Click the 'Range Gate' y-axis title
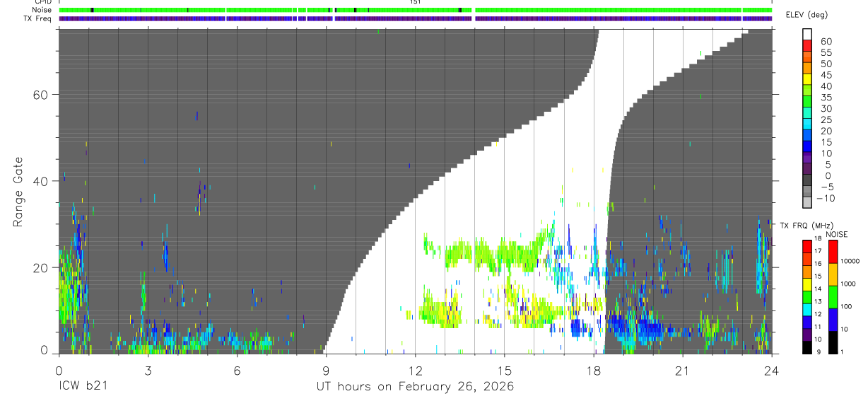868x401 pixels. [20, 192]
